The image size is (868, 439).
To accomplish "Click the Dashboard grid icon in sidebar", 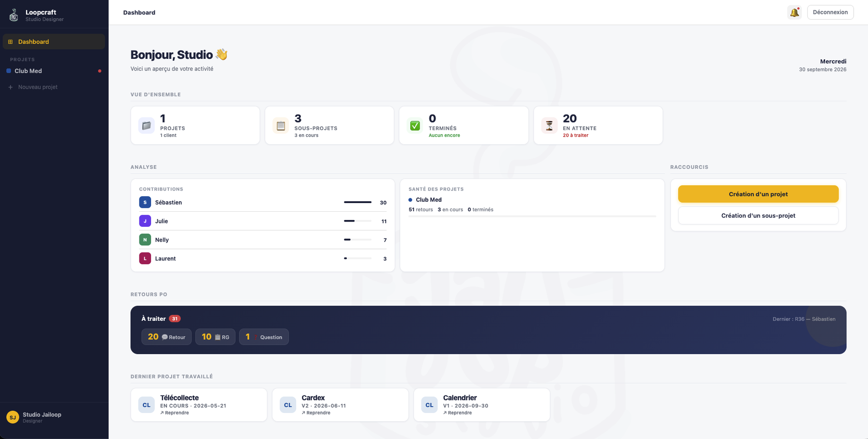I will (11, 42).
